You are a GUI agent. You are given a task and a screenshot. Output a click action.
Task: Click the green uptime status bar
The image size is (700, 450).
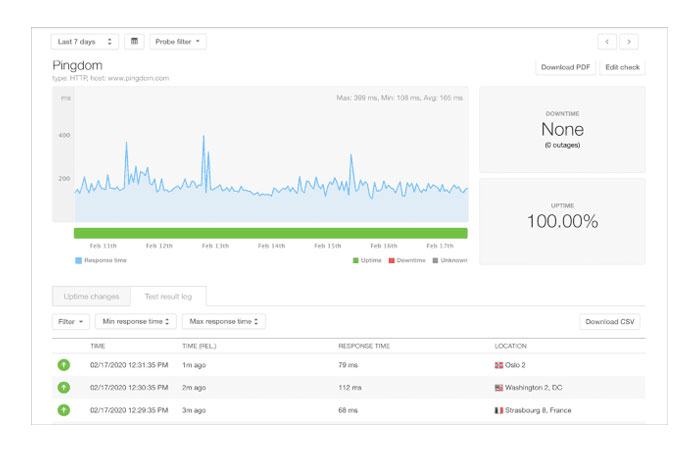point(270,233)
